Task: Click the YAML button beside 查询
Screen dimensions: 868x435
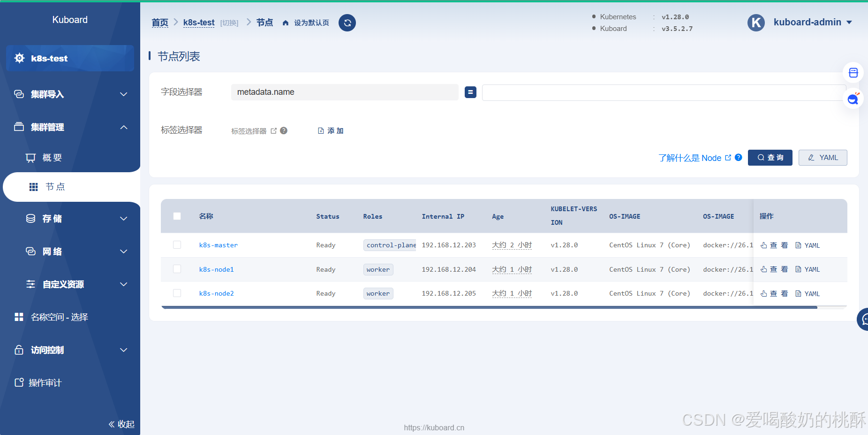Action: pos(823,158)
